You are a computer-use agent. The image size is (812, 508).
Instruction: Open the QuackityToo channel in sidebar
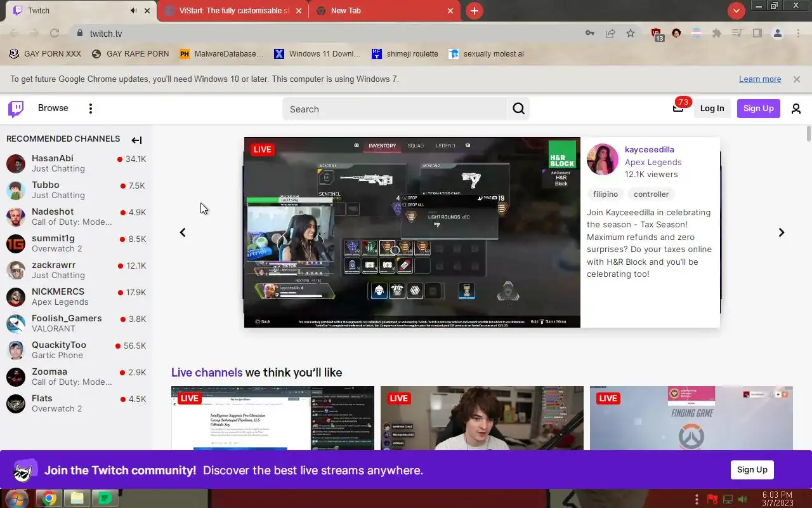pos(76,350)
